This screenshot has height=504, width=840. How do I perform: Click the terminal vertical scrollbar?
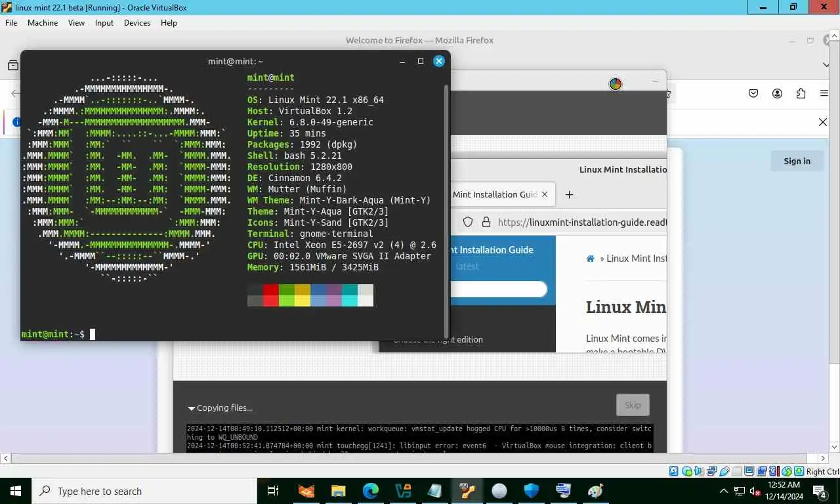[x=447, y=210]
